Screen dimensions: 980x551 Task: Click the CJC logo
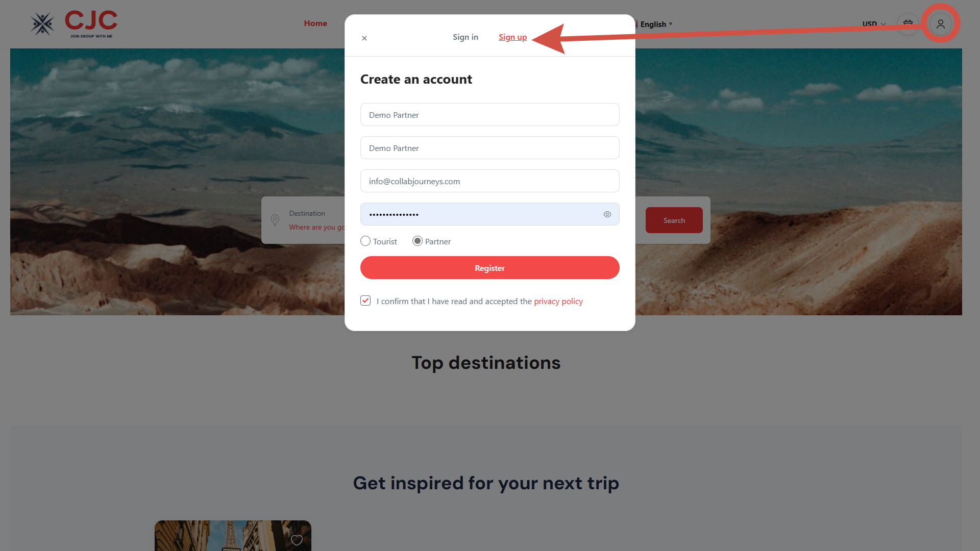tap(74, 24)
